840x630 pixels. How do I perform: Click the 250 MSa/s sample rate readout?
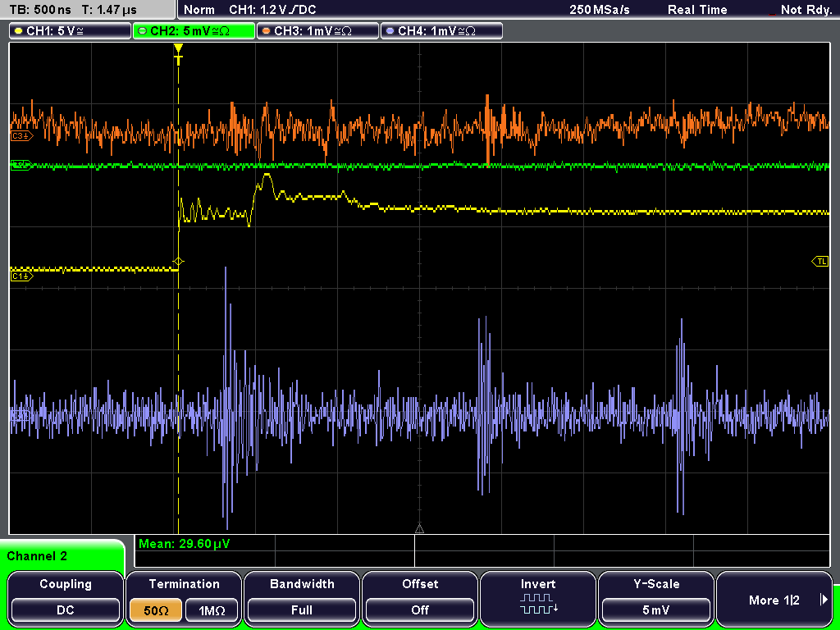[600, 10]
